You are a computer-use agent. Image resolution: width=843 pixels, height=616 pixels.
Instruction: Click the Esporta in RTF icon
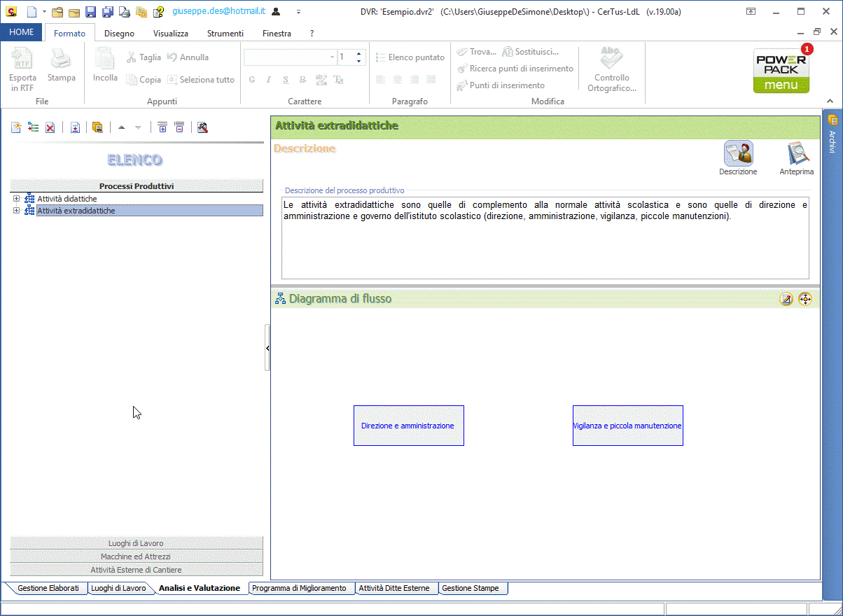pyautogui.click(x=22, y=69)
